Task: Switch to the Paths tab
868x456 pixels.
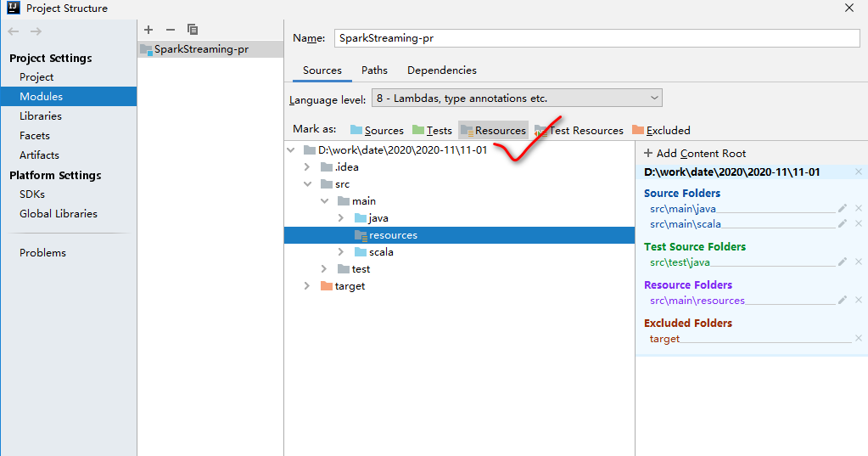Action: tap(375, 70)
